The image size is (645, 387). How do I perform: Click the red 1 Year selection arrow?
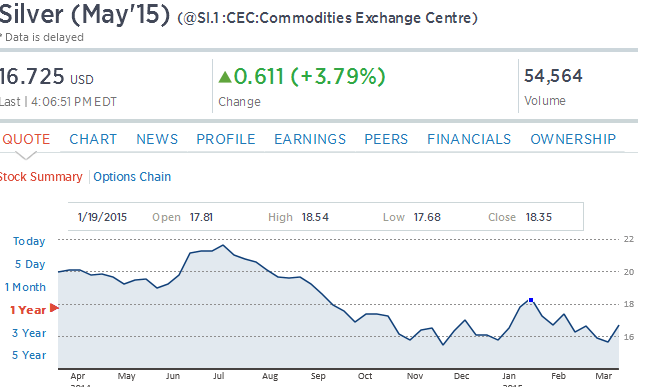pos(54,308)
